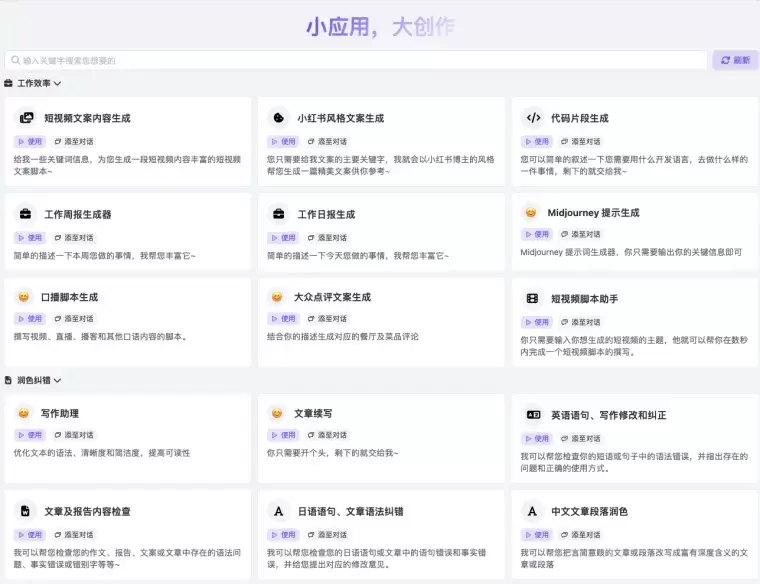Click the 工作日报生成 briefcase icon
This screenshot has height=584, width=760.
click(279, 214)
